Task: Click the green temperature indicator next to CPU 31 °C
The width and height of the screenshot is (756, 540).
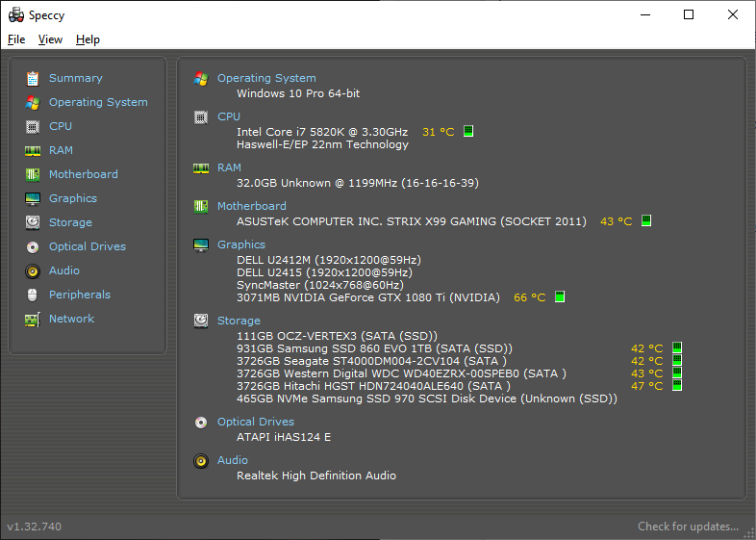Action: [x=468, y=131]
